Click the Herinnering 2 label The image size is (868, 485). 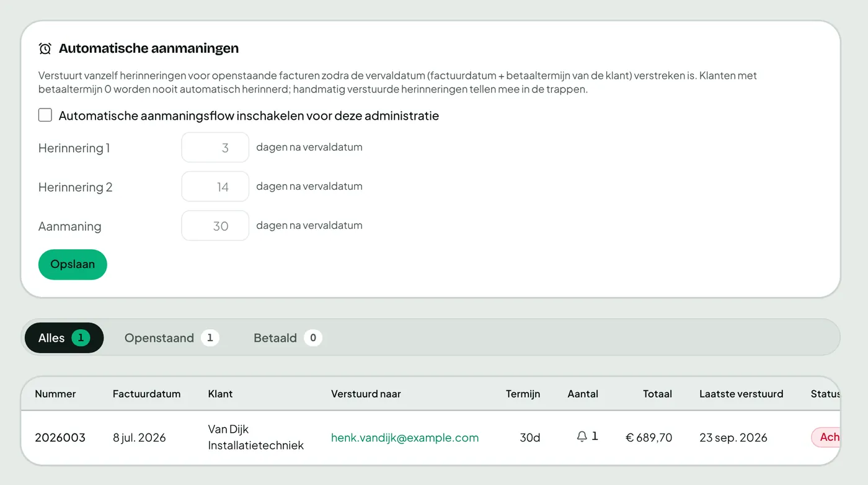pyautogui.click(x=75, y=187)
